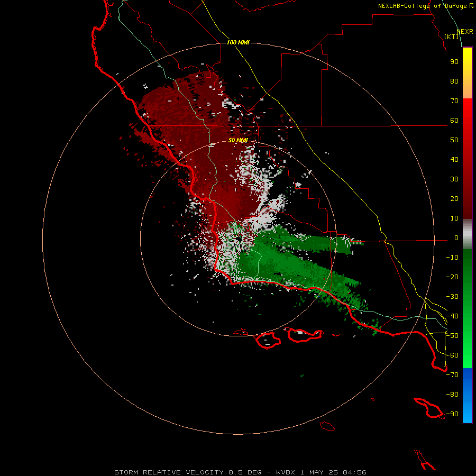Click the -30 value on velocity scale

(452, 297)
